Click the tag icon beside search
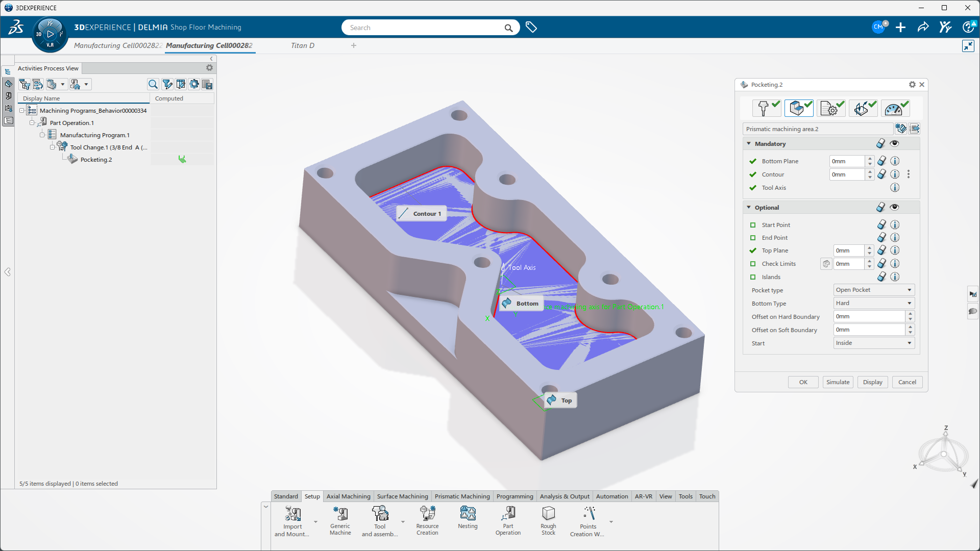 coord(531,27)
